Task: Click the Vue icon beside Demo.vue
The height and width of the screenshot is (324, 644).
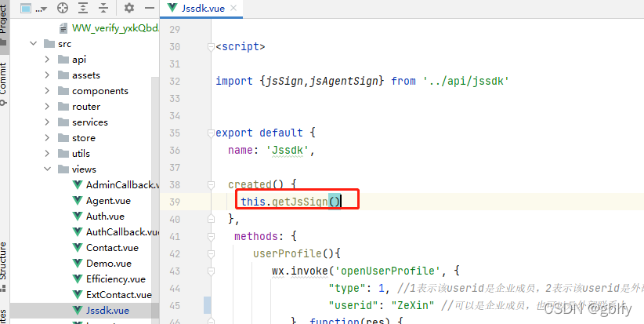Action: [x=77, y=263]
